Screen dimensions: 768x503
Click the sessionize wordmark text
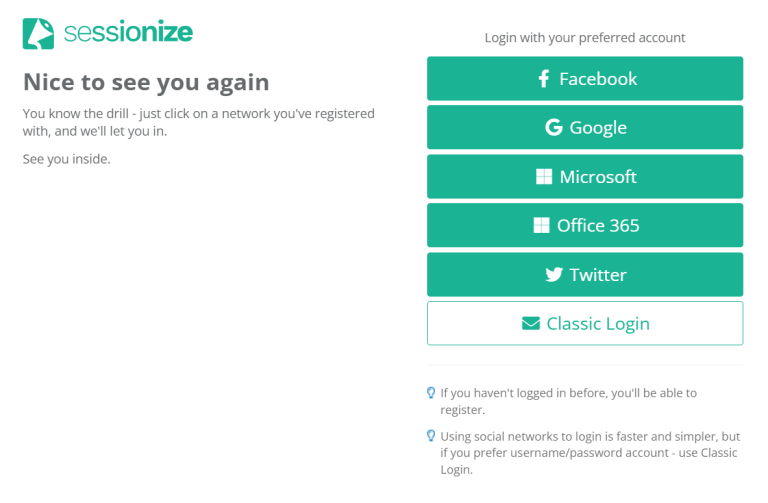(x=128, y=33)
